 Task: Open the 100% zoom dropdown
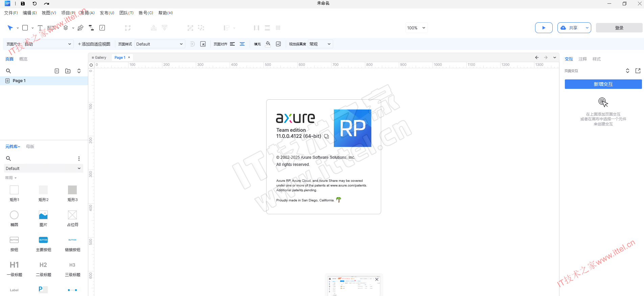coord(417,28)
